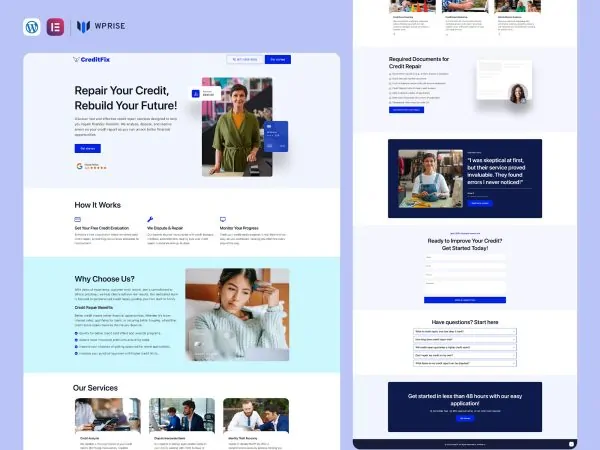Click the 'Required Documents for Credit Repair' heading
The image size is (600, 450).
coord(419,63)
